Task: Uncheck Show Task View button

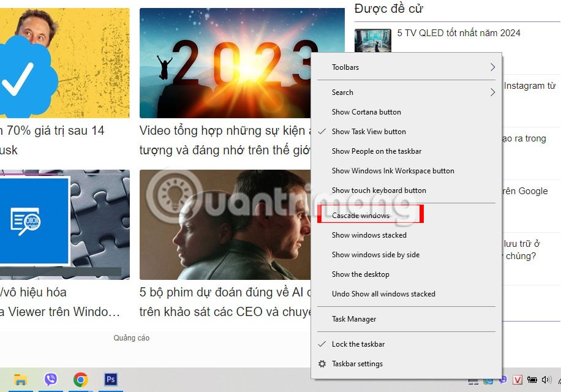Action: click(369, 132)
